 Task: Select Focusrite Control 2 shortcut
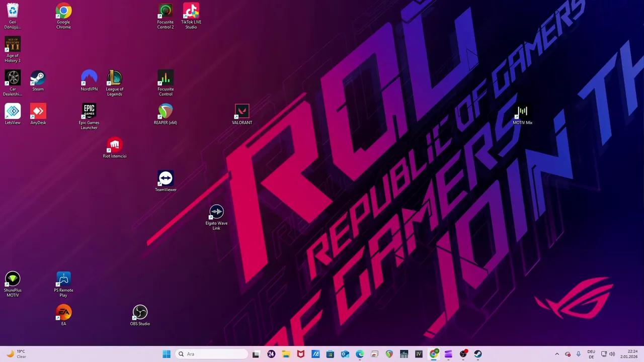[166, 16]
